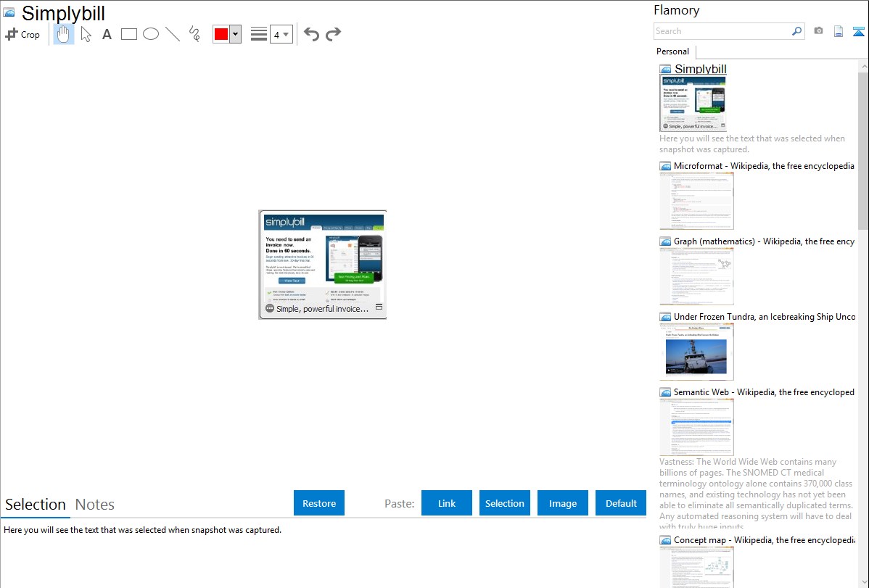Click the magnifying glass search icon
This screenshot has width=869, height=588.
797,31
